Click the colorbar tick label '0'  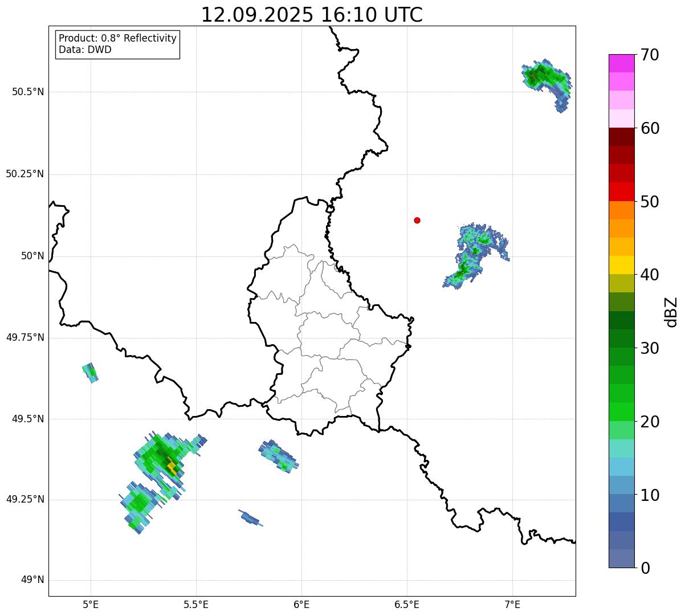point(645,568)
